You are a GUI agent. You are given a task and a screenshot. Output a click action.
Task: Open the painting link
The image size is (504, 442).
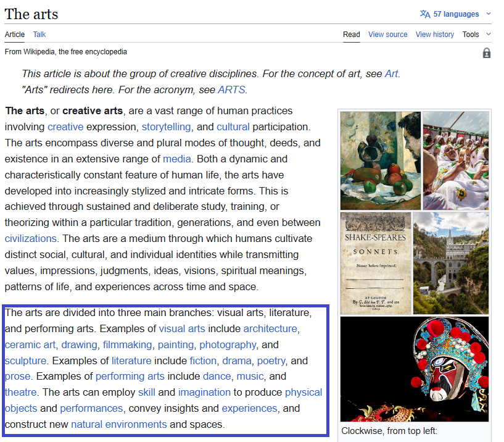point(175,345)
